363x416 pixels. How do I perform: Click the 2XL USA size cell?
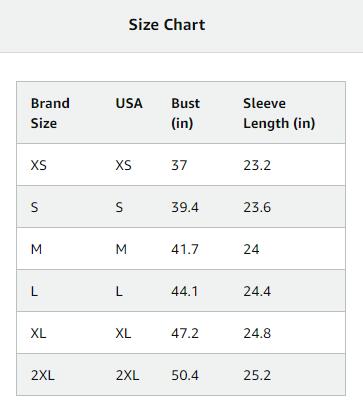127,375
